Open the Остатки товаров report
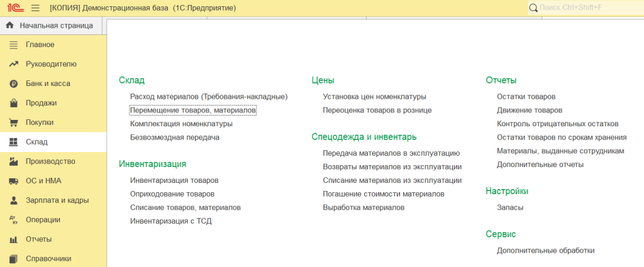Screen dimensions: 644x267 coord(526,97)
